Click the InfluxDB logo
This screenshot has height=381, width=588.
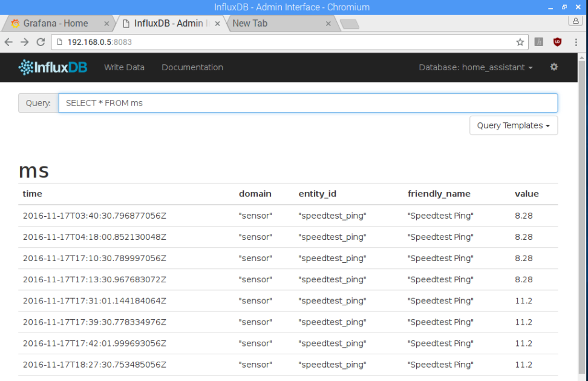pos(53,67)
